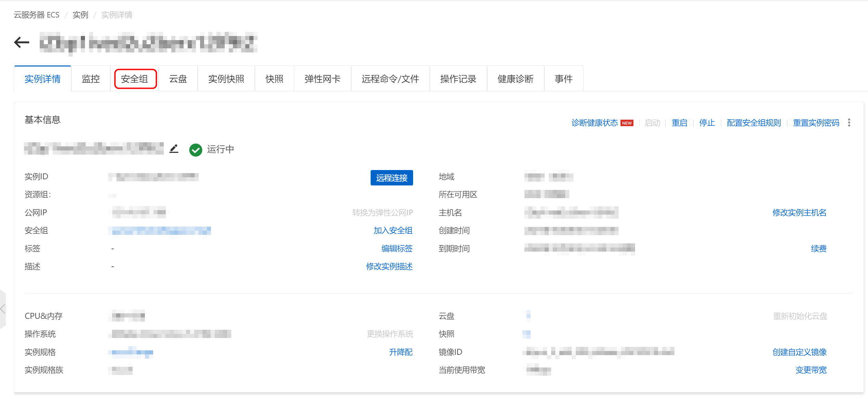Open the three-dot more actions menu
The image size is (868, 399).
849,123
